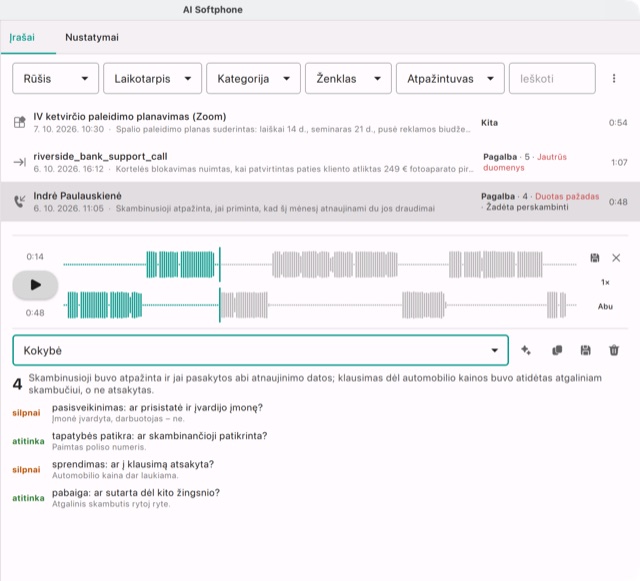This screenshot has width=640, height=581.
Task: Open the Kokybė analysis dropdown
Action: (260, 350)
